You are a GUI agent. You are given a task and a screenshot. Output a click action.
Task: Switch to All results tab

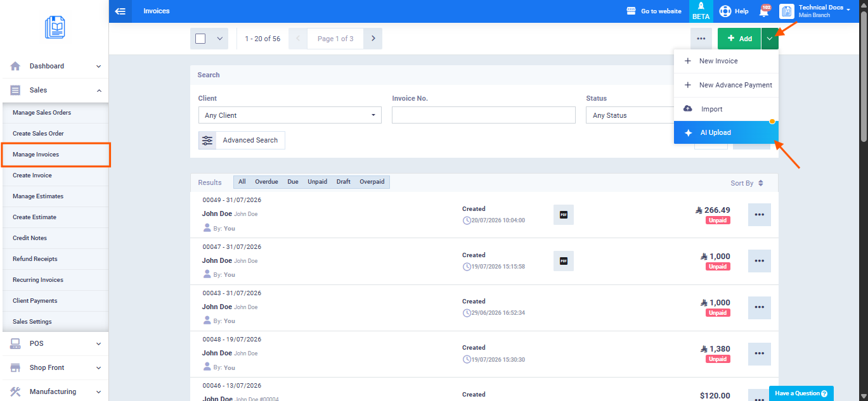(242, 182)
